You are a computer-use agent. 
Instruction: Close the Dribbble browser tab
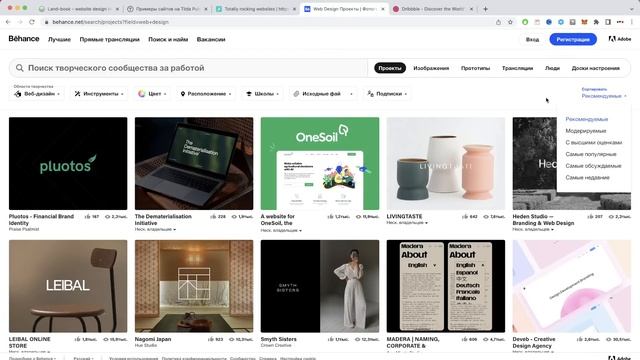[471, 9]
